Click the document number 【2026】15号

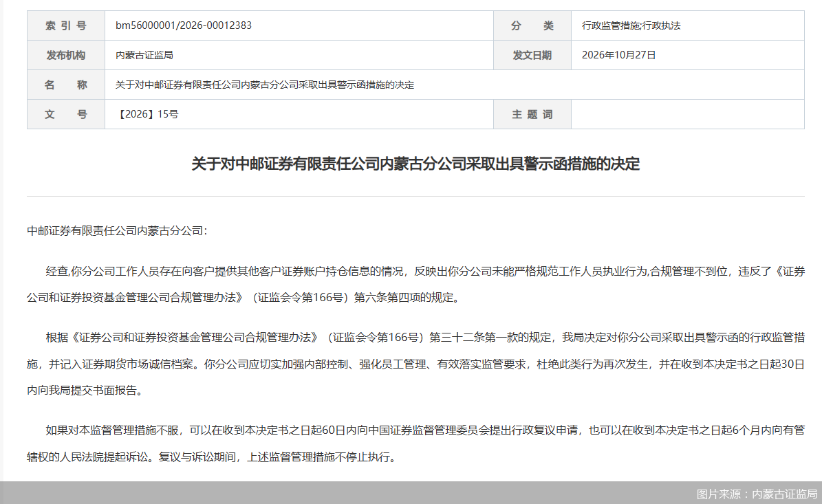[x=147, y=114]
